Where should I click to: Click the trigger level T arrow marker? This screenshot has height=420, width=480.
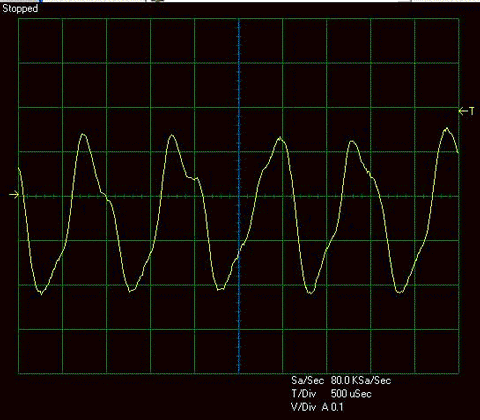(466, 111)
